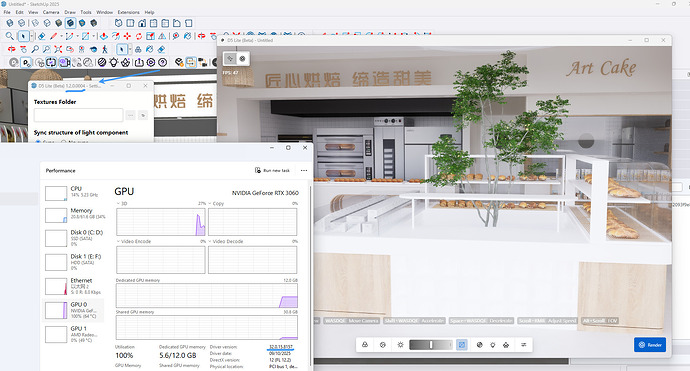Set camera to Iso standard view
690x371 pixels.
tap(119, 23)
